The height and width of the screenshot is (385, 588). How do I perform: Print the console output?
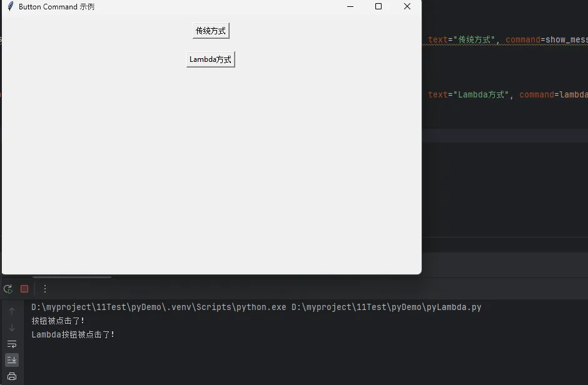(x=12, y=376)
